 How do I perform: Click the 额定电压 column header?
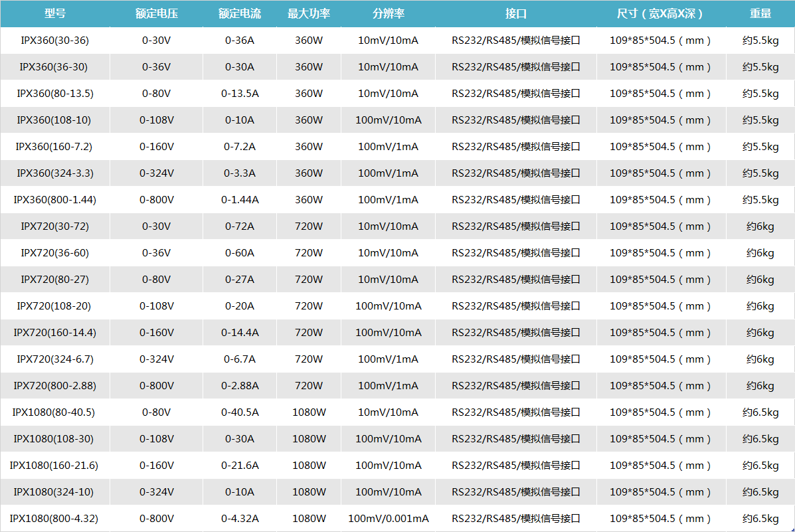(x=157, y=14)
